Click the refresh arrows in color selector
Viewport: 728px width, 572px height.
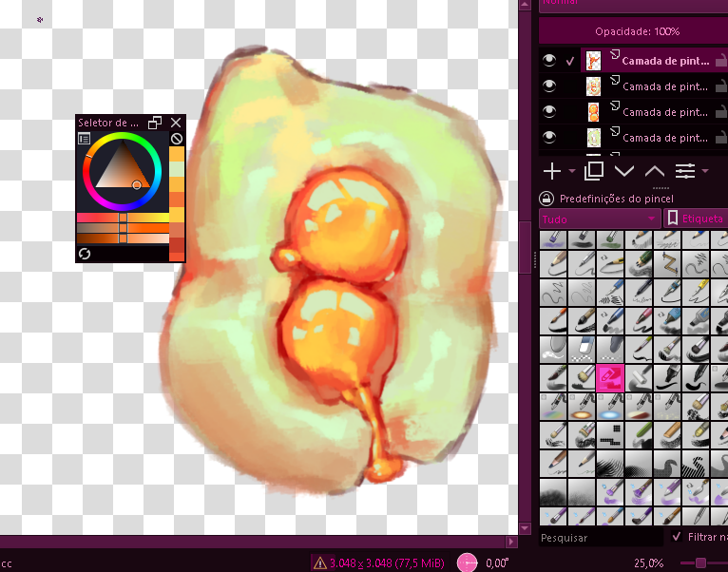85,254
